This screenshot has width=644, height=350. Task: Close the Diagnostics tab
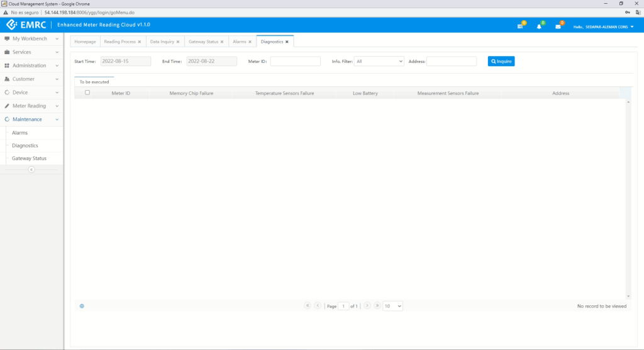(x=287, y=42)
